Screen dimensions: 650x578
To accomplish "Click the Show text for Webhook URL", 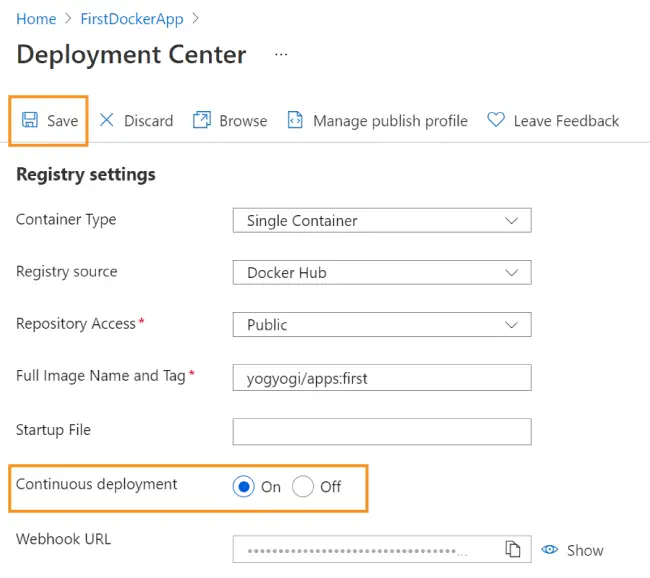I will click(x=585, y=550).
